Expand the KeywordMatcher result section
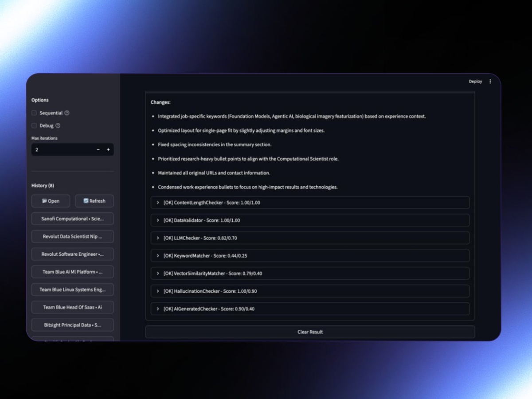 pyautogui.click(x=310, y=256)
